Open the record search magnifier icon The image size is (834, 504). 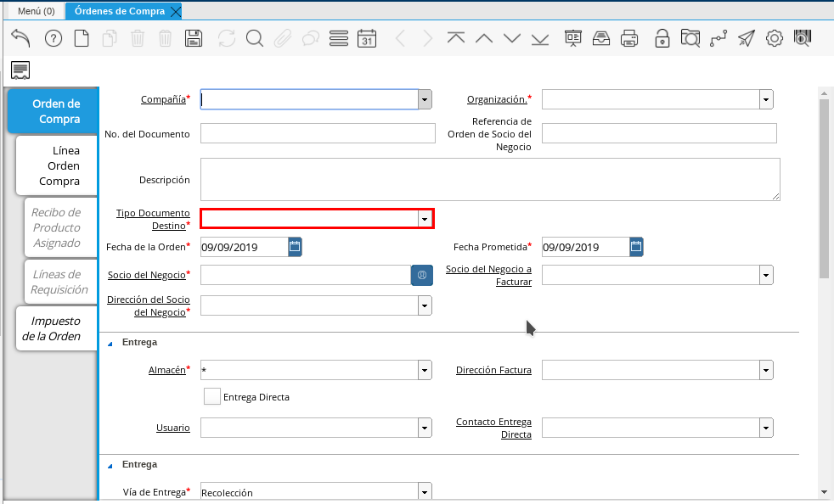point(255,38)
